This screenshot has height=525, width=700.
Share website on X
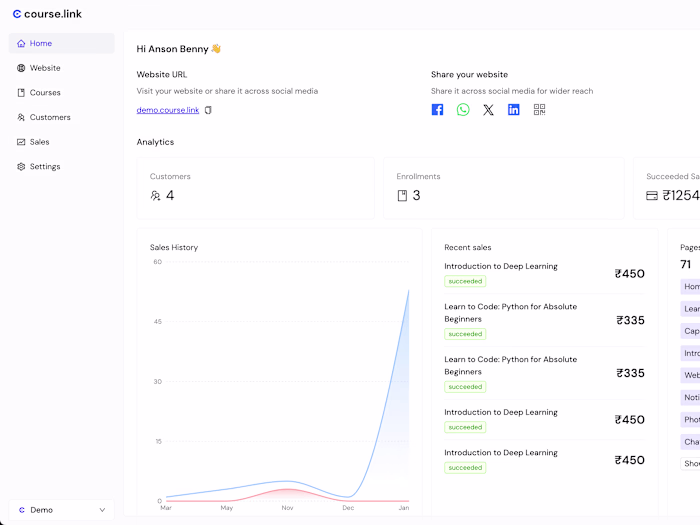[488, 110]
